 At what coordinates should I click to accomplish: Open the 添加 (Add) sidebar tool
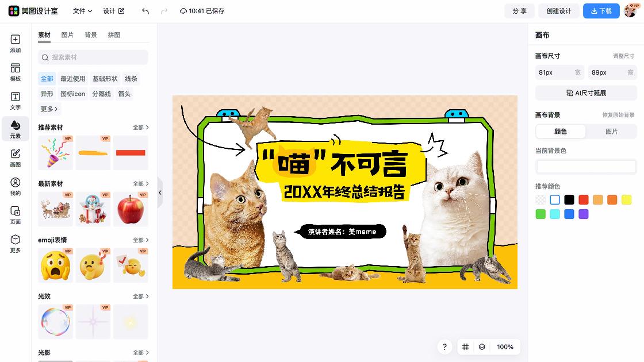(x=15, y=44)
